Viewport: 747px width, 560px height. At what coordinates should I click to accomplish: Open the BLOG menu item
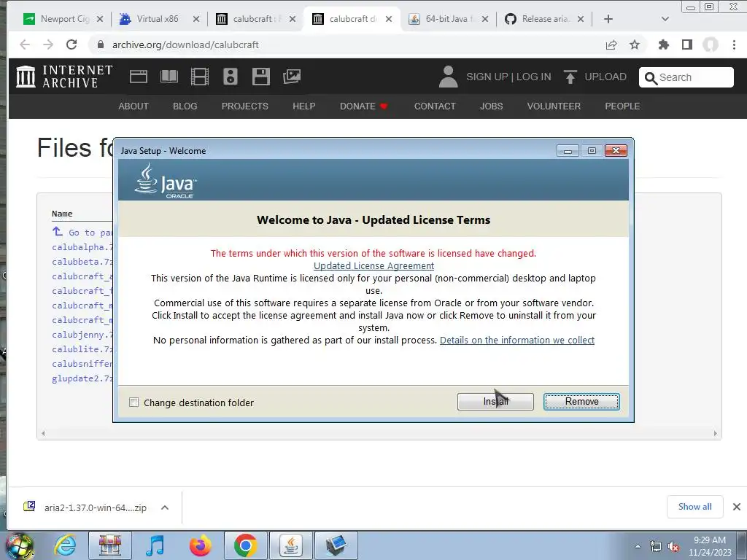click(x=185, y=106)
